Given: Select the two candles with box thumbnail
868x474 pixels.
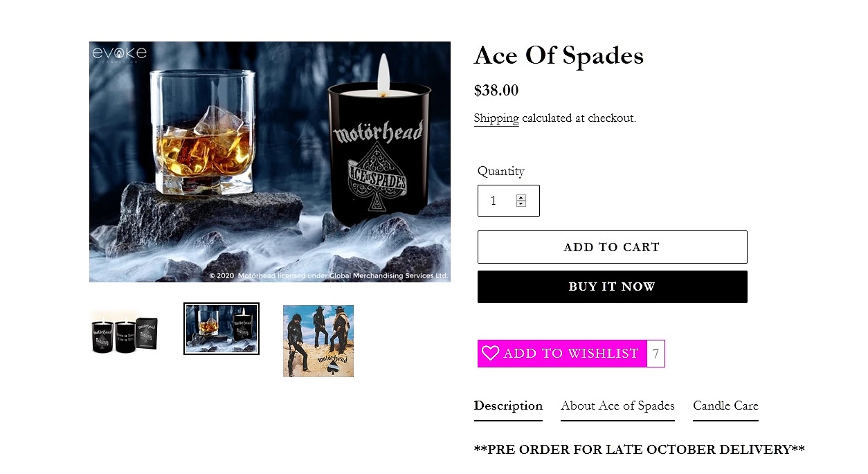Looking at the screenshot, I should [125, 335].
